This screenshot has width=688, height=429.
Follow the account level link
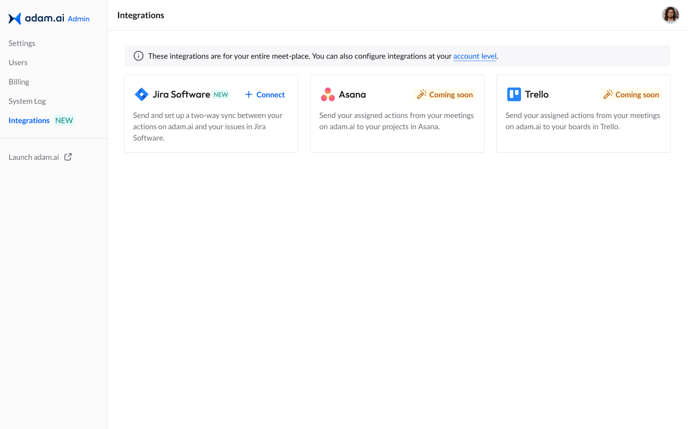[x=475, y=56]
